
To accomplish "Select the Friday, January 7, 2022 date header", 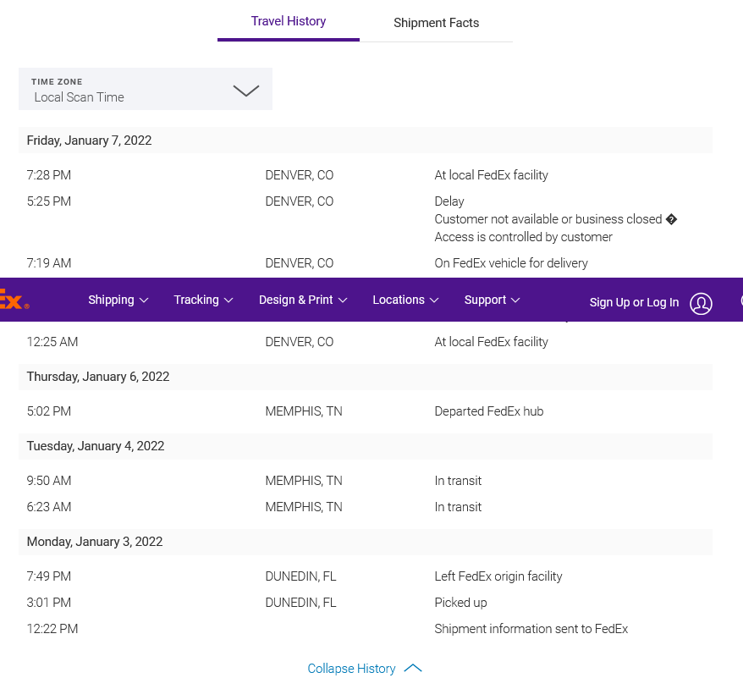I will coord(89,141).
